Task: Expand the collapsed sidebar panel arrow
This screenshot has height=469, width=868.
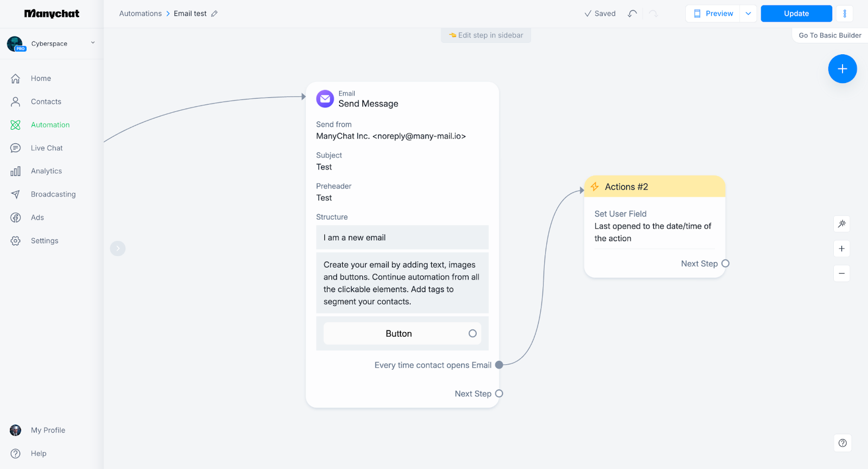Action: click(x=118, y=249)
